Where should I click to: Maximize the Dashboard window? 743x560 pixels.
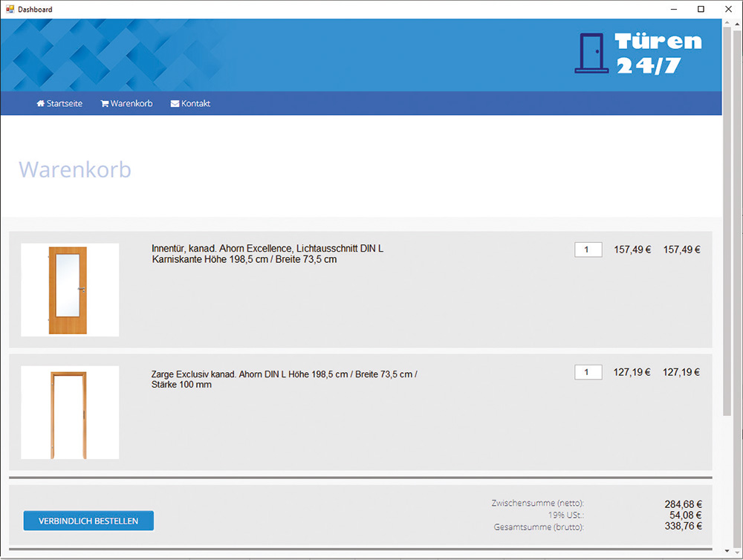[701, 9]
